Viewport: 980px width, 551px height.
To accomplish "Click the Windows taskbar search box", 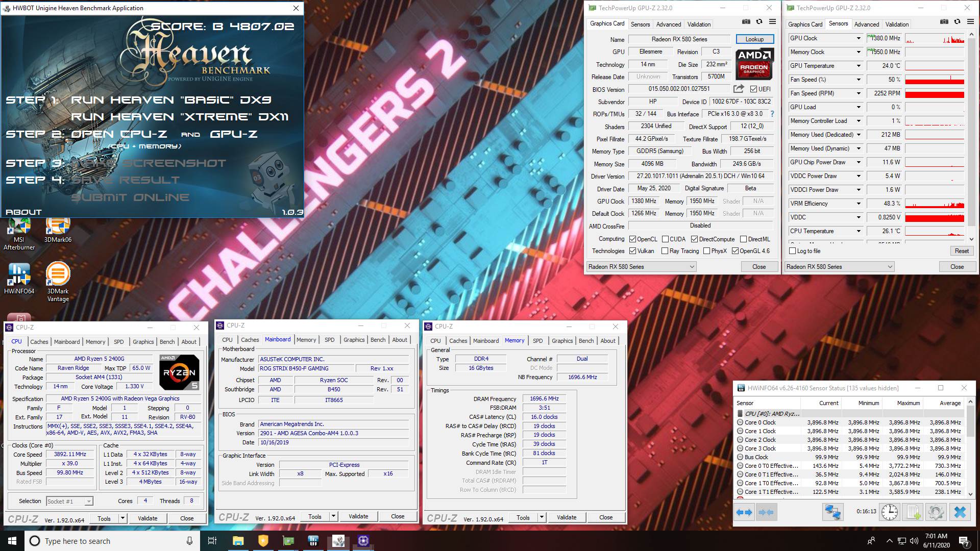I will pos(112,541).
